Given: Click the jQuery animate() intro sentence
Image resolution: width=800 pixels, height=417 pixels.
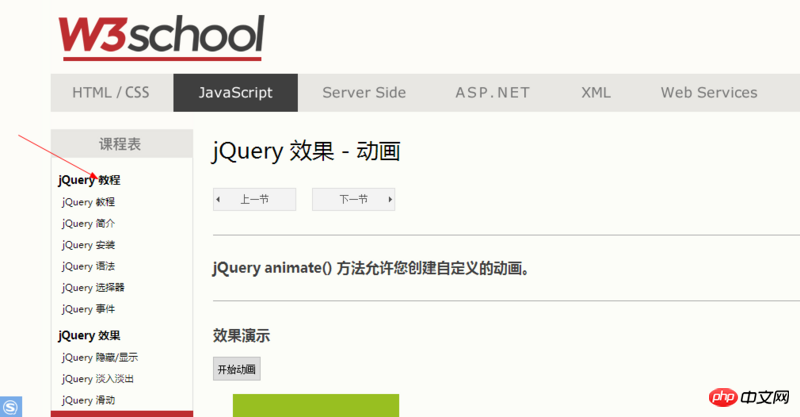Looking at the screenshot, I should coord(371,268).
